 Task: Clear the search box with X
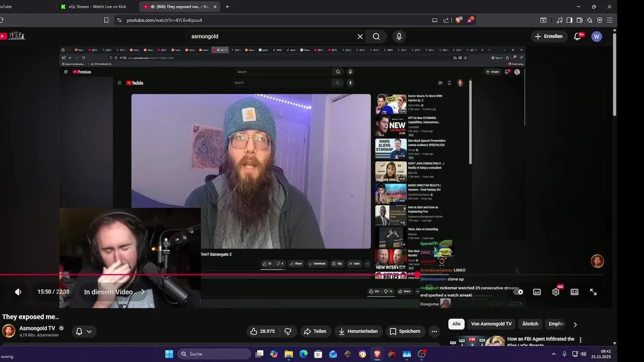tap(360, 36)
